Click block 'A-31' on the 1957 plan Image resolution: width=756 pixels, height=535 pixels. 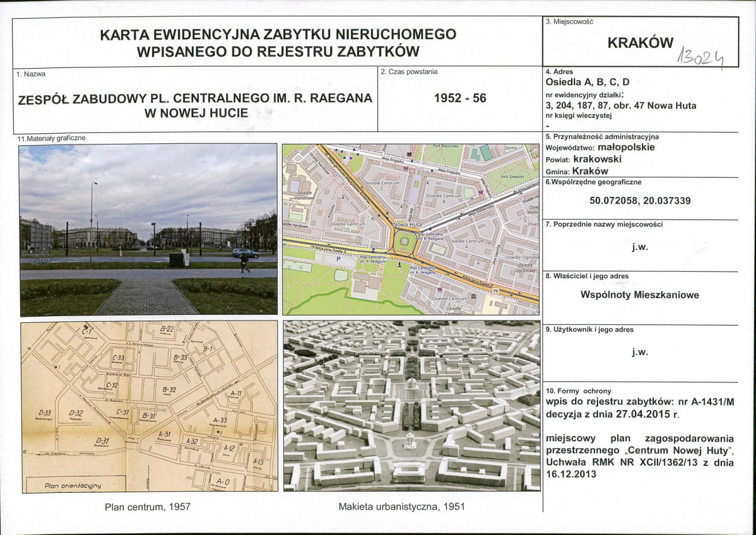pos(165,434)
